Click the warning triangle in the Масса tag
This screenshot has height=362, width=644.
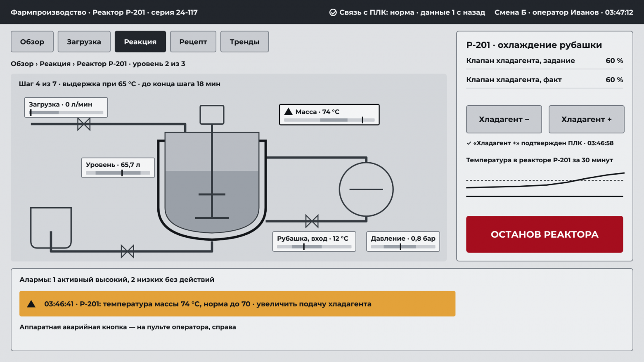point(289,111)
